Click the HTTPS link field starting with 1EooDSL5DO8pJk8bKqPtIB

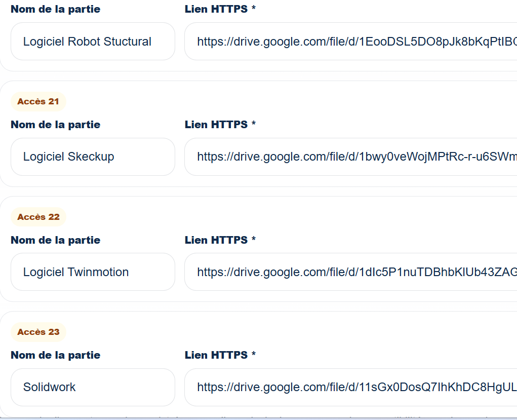coord(351,41)
